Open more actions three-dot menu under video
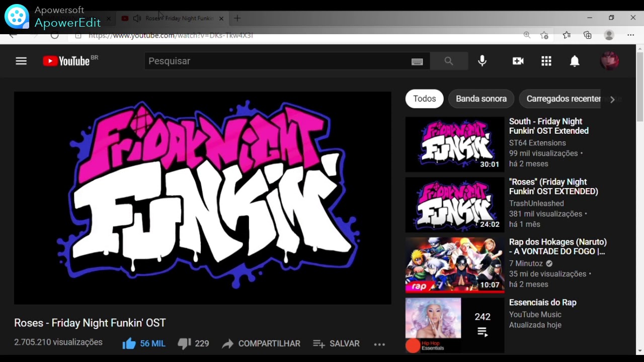 pos(379,344)
